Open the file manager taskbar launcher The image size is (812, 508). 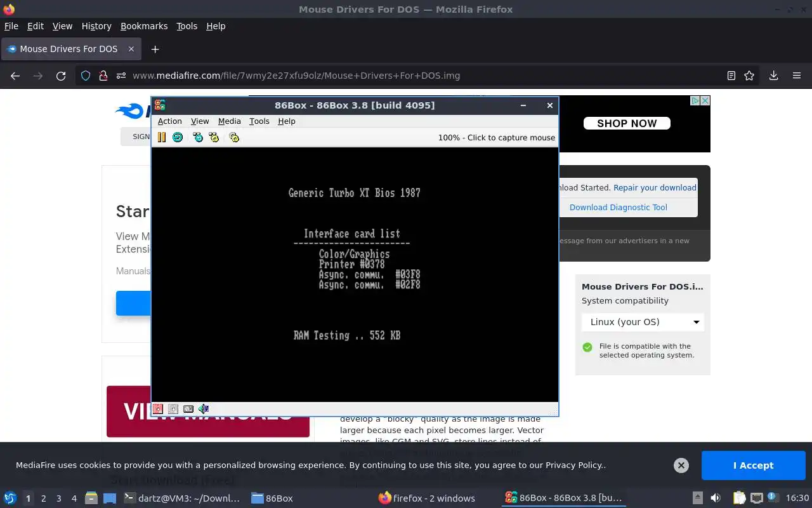tap(91, 498)
